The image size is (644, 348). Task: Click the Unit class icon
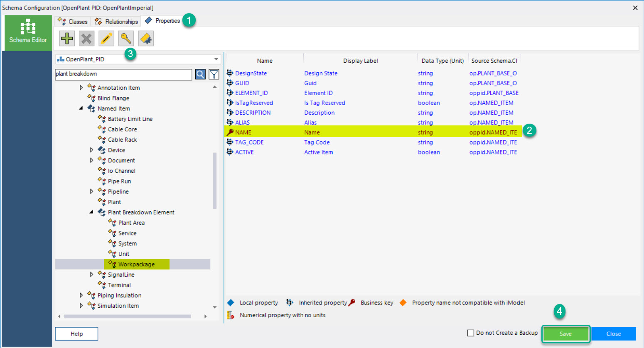(112, 254)
